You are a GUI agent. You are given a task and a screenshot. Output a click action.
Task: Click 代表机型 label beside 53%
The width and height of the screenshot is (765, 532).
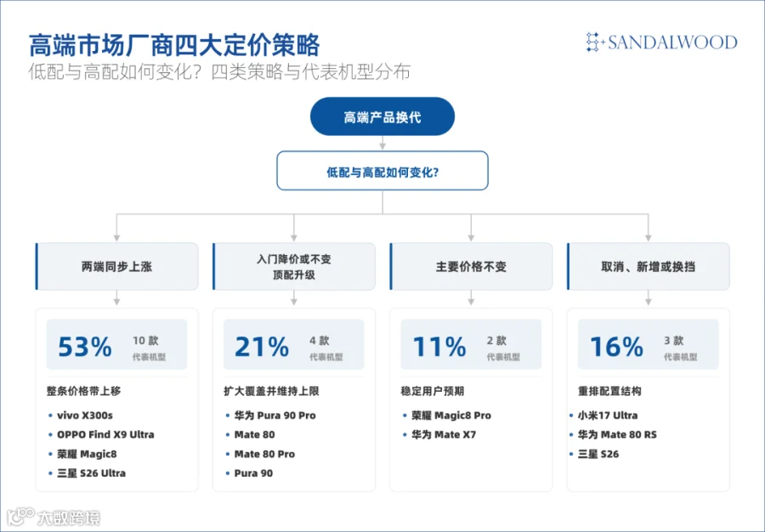point(150,358)
